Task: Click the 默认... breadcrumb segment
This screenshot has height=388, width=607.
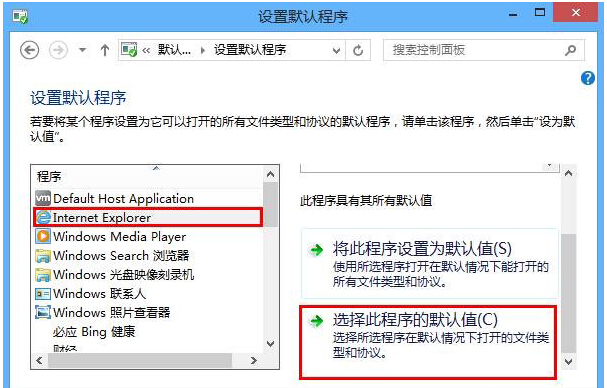Action: [174, 50]
